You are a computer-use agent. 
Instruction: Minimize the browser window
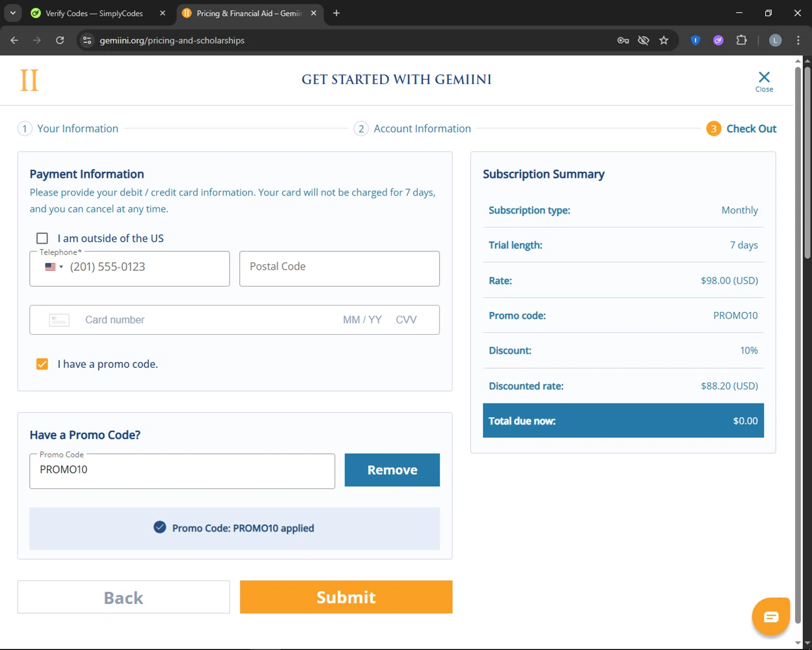pos(739,13)
